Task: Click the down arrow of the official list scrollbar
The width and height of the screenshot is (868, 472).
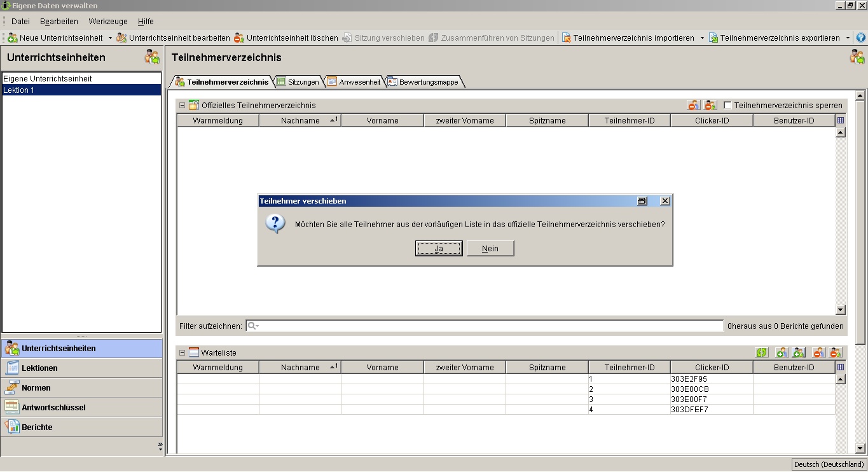Action: click(x=841, y=310)
